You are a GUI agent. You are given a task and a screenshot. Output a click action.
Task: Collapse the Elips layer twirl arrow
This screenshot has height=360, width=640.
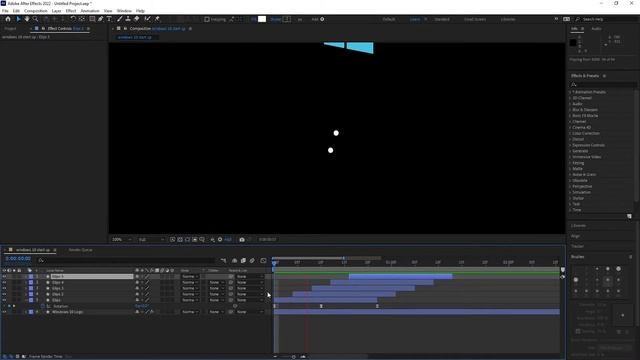[x=26, y=300]
